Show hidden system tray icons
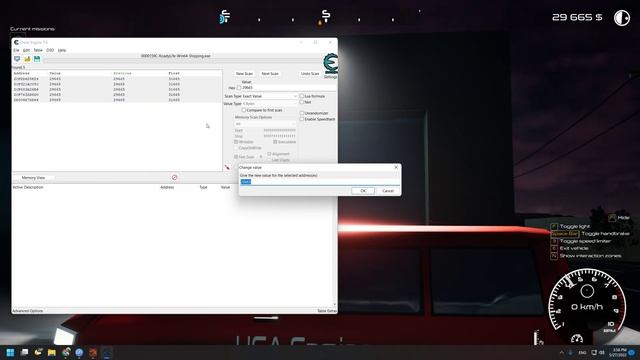The image size is (640, 360). tap(562, 352)
